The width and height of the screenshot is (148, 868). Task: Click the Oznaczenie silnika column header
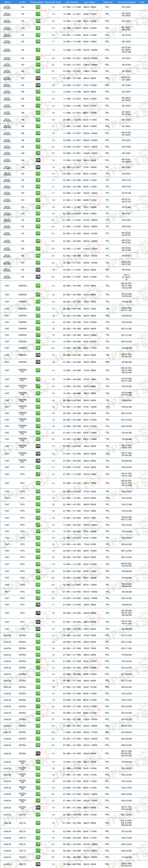pyautogui.click(x=127, y=2)
